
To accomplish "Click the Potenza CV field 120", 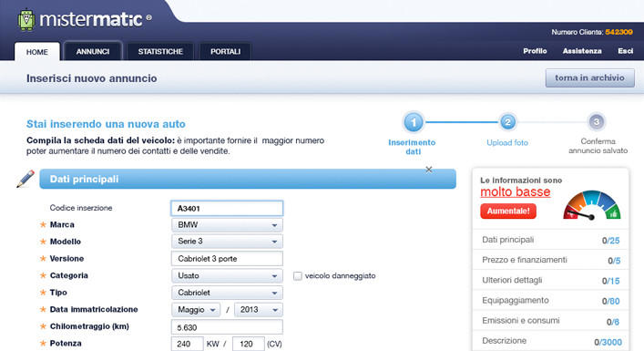I will (249, 344).
